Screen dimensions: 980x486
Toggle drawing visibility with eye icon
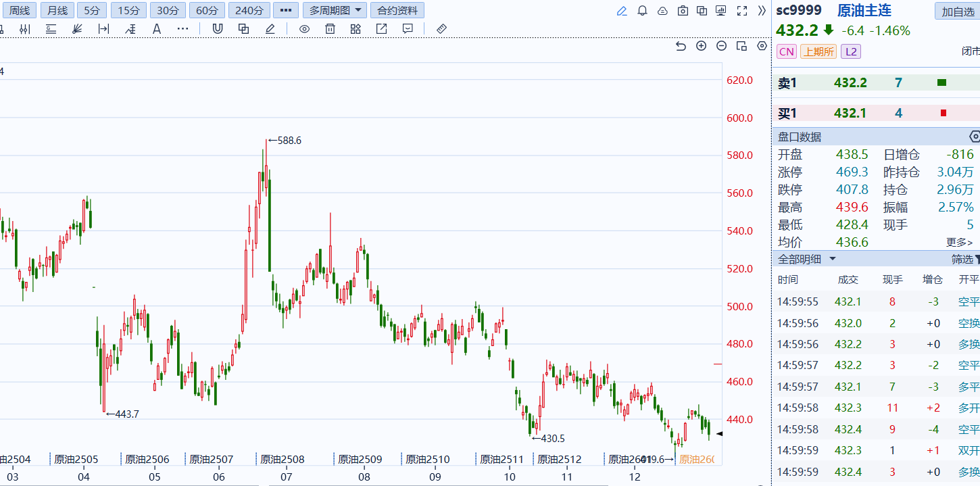click(x=304, y=28)
